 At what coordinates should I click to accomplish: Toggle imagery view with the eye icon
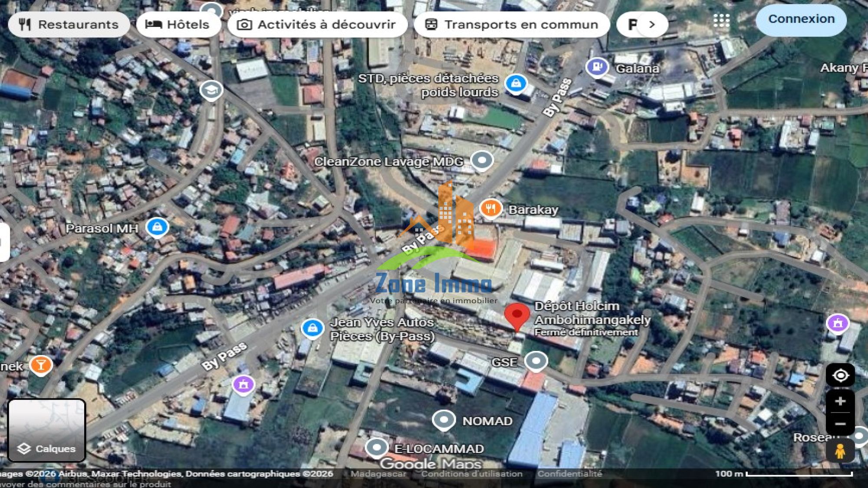pyautogui.click(x=841, y=375)
